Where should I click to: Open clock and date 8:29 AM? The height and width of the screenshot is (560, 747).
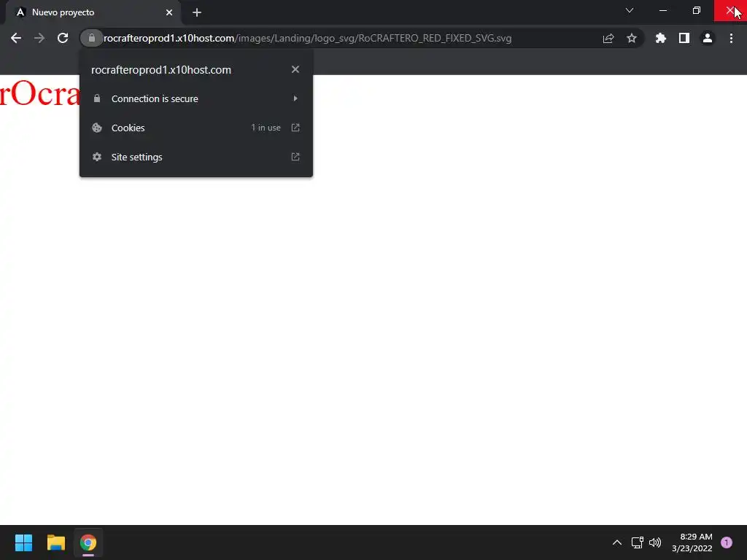692,542
